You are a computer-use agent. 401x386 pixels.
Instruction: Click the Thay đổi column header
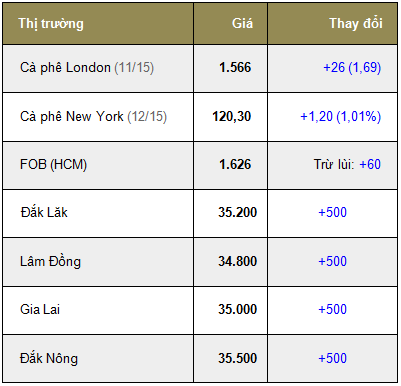point(356,23)
